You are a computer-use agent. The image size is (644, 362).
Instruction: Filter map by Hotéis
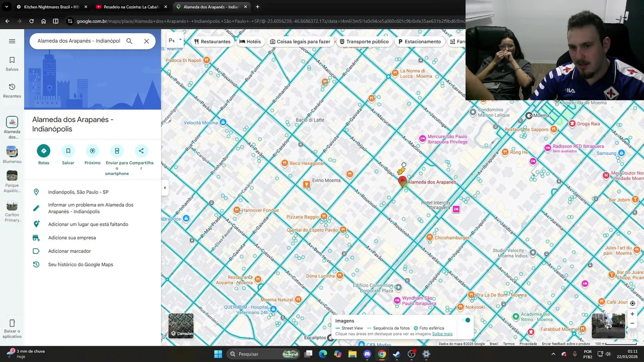pos(250,42)
